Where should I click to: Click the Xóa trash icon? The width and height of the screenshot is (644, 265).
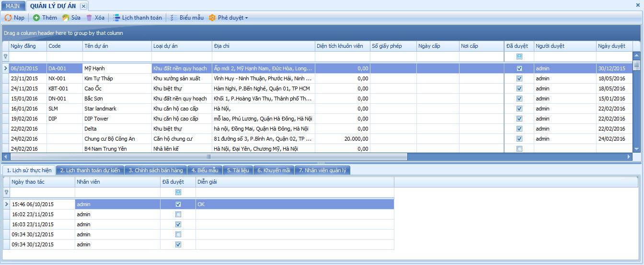pos(89,18)
